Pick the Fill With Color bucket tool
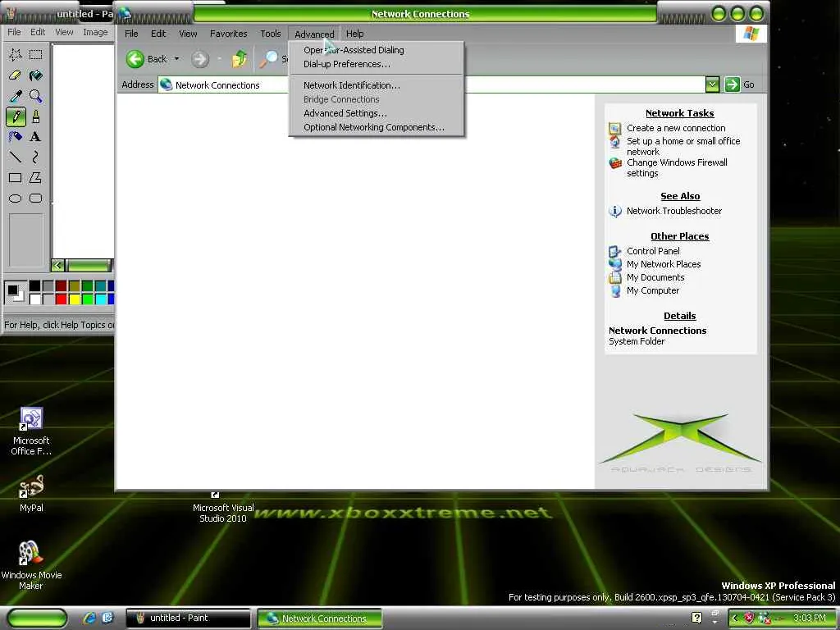The image size is (840, 630). (x=36, y=75)
